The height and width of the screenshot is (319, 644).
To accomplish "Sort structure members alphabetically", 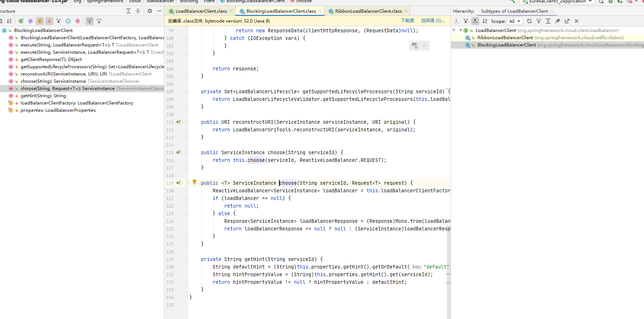I will (9, 21).
